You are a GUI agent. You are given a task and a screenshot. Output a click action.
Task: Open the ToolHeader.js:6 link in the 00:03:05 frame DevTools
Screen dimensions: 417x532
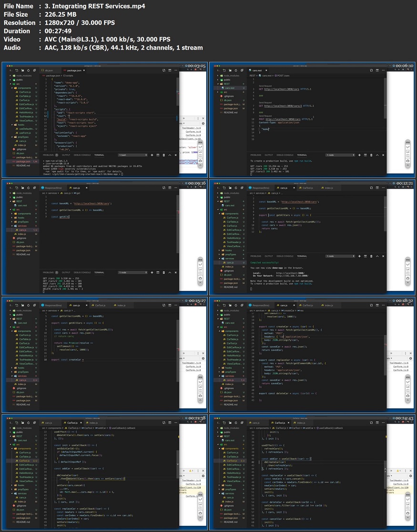point(192,128)
